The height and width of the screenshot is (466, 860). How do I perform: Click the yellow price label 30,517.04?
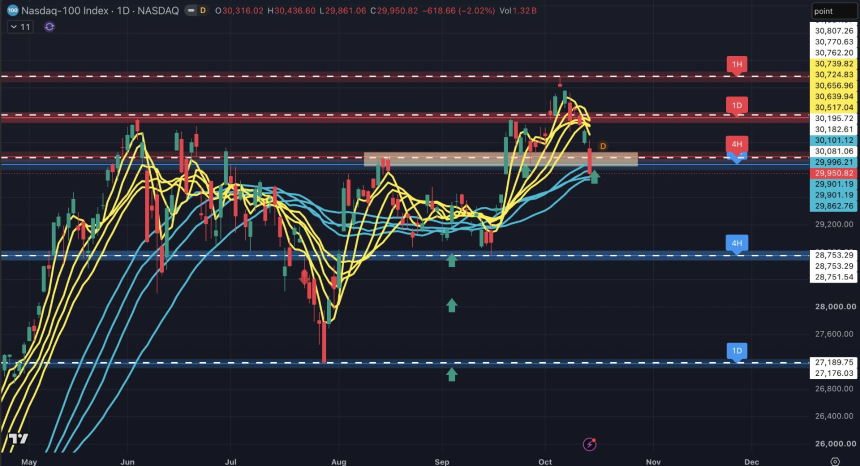834,107
